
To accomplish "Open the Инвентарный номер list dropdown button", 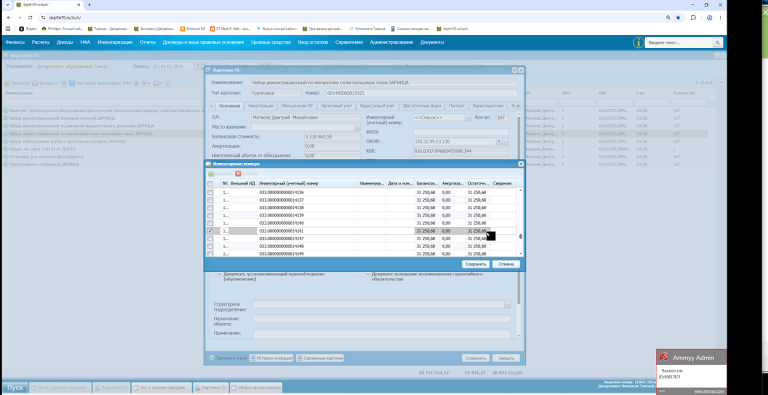I will coord(468,118).
